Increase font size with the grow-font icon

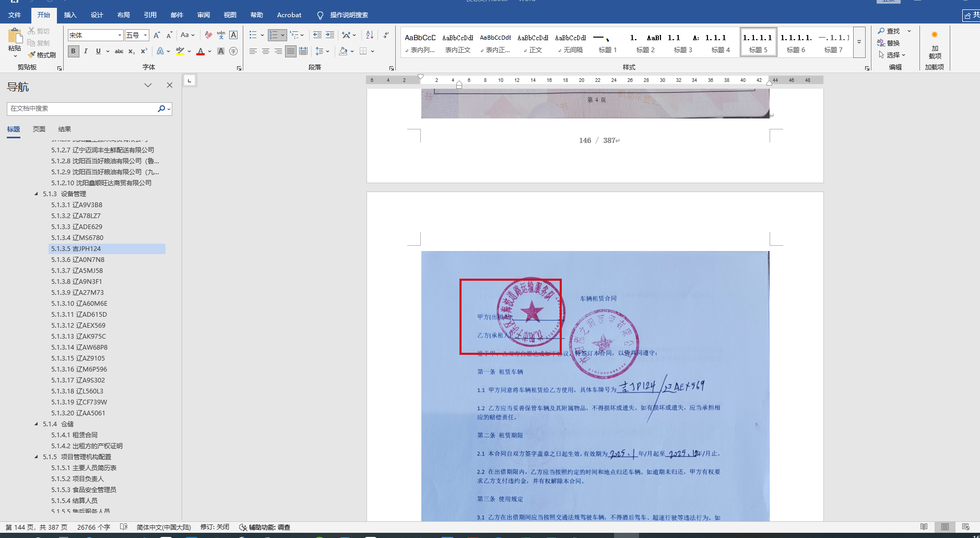(x=157, y=35)
